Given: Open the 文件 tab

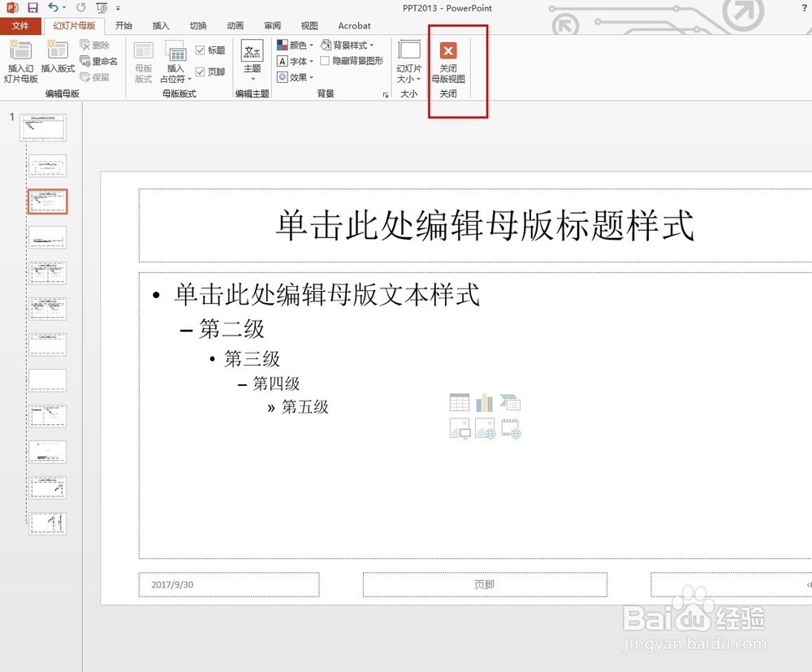Looking at the screenshot, I should click(x=20, y=25).
